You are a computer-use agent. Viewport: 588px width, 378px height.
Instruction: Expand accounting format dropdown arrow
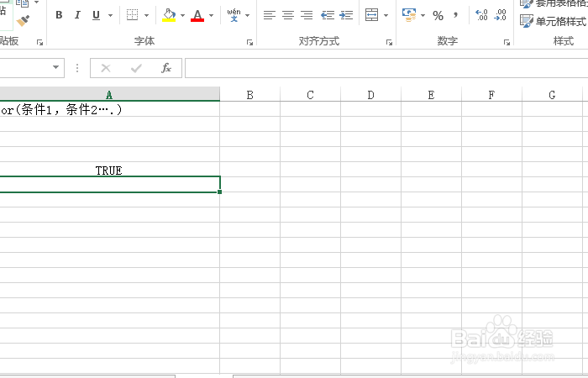pyautogui.click(x=423, y=15)
